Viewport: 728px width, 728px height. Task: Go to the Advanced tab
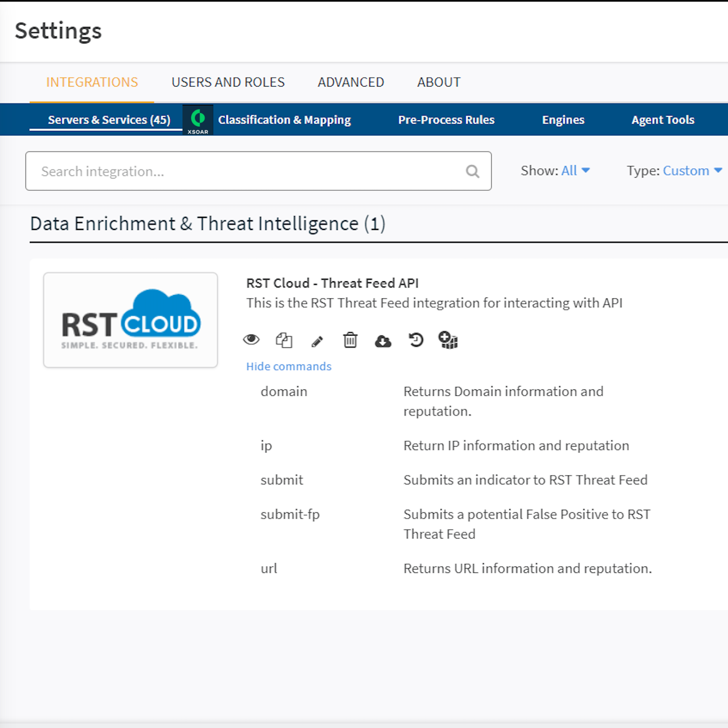click(x=351, y=82)
